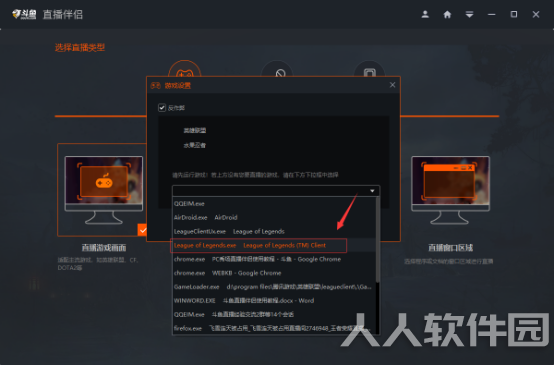Close the 直播伴侣 main window
The height and width of the screenshot is (365, 554).
536,14
